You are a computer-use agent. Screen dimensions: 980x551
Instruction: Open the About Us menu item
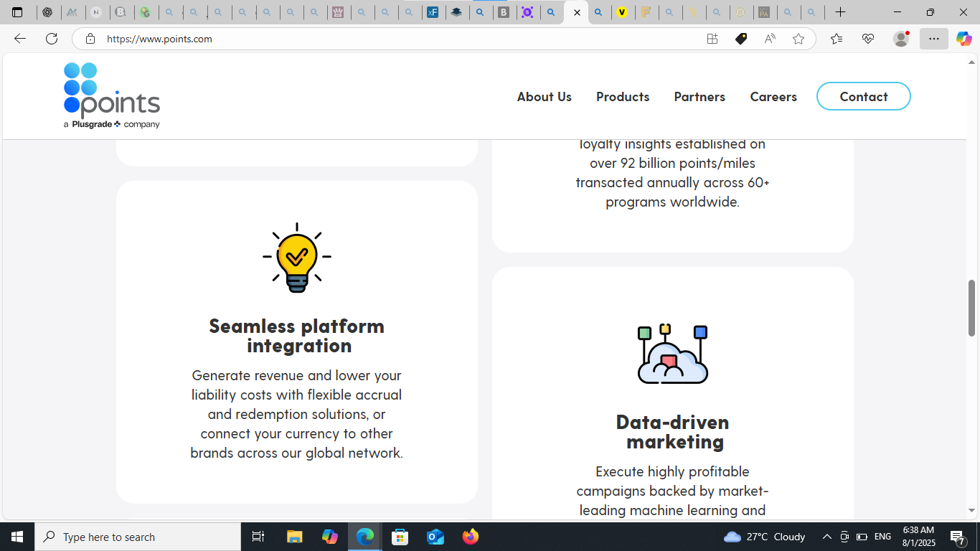coord(545,96)
